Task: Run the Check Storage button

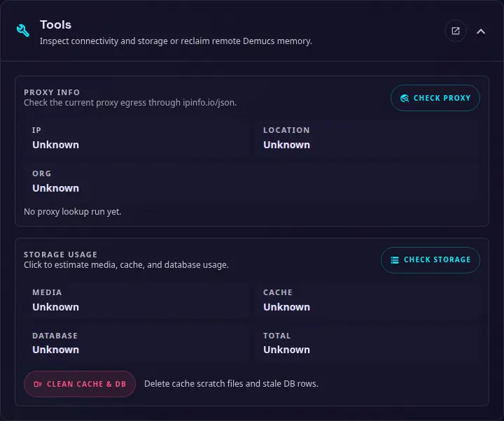Action: pos(430,259)
